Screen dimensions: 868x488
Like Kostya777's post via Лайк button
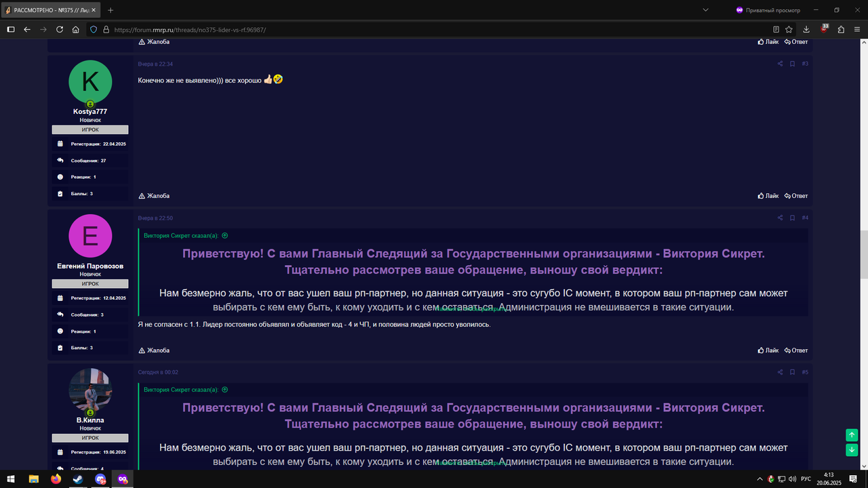767,195
